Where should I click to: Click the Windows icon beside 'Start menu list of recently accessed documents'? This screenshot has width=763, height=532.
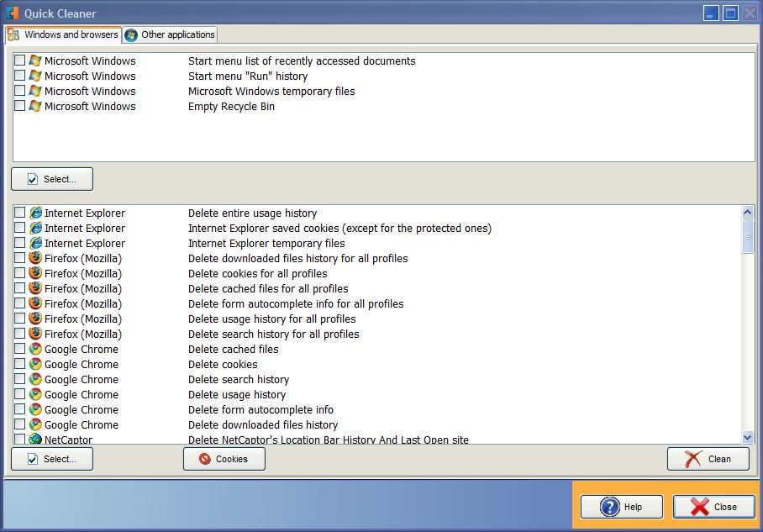35,61
